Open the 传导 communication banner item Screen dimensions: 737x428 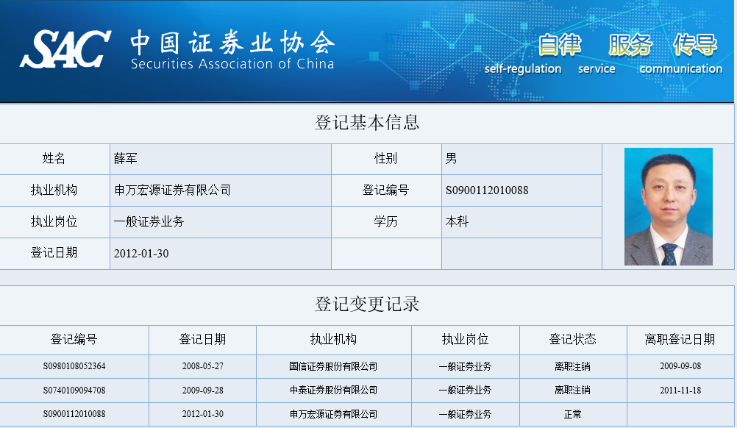695,45
